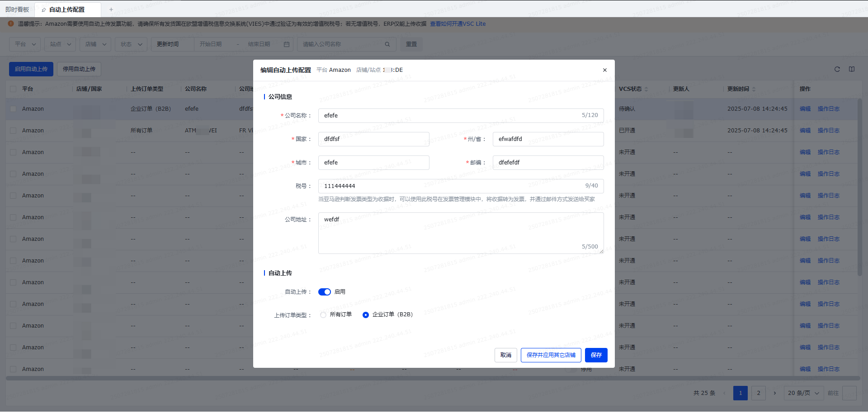Open the calendar icon in date range filter
The width and height of the screenshot is (868, 413).
coord(287,44)
